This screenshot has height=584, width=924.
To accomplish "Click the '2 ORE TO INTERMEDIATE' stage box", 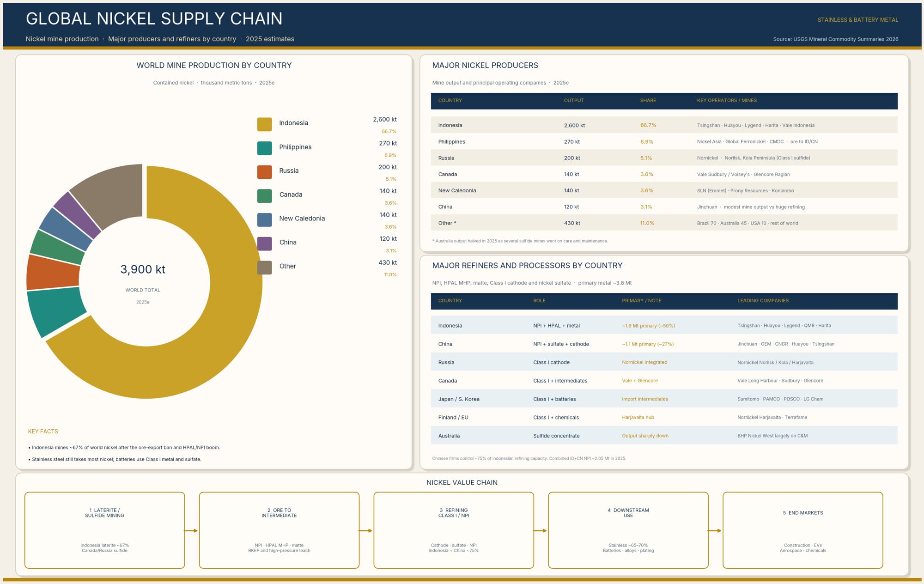I will pos(279,530).
